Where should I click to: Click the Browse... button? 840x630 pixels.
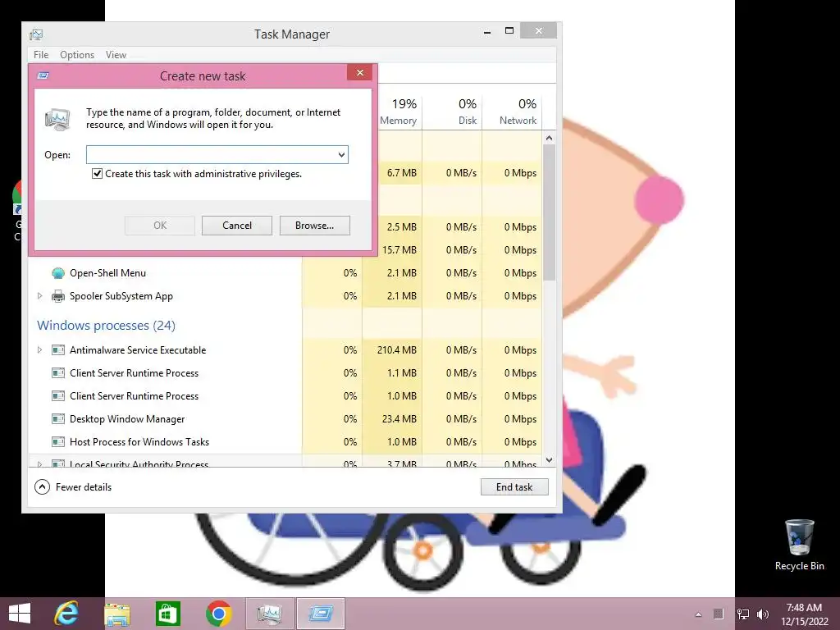tap(314, 226)
